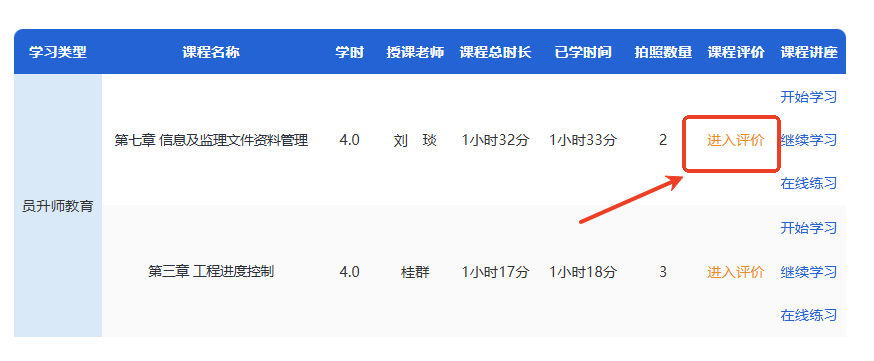Click the 授课老师 column header
The image size is (874, 361).
pyautogui.click(x=415, y=52)
